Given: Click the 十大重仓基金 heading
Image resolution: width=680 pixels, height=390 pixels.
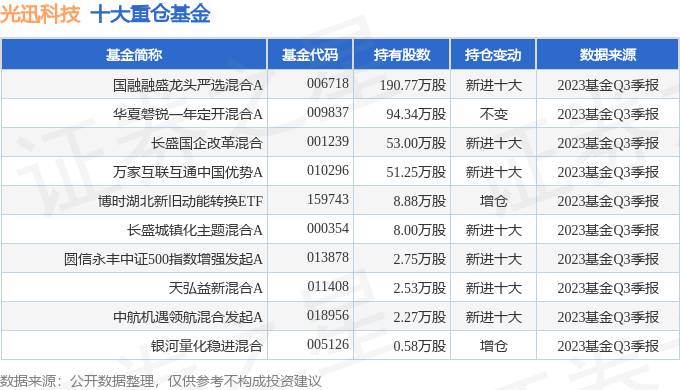Looking at the screenshot, I should coord(150,13).
